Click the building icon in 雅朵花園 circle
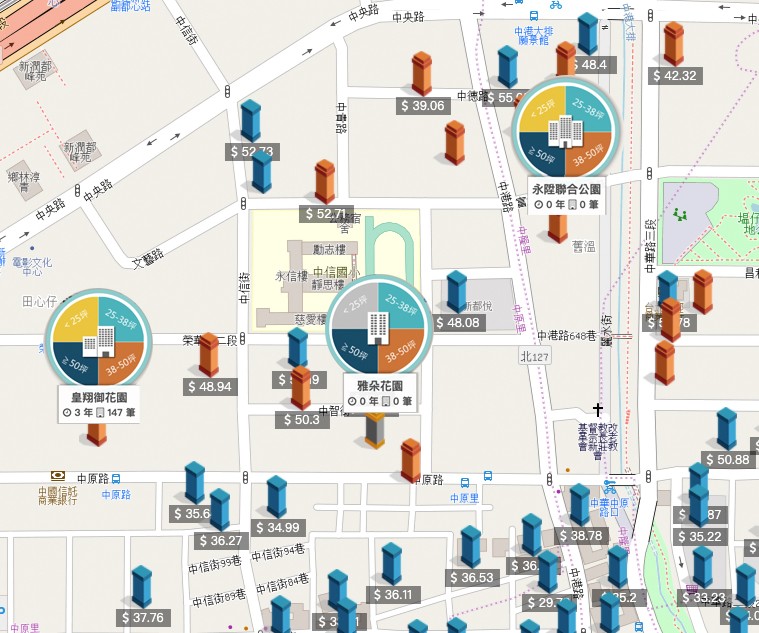This screenshot has height=633, width=759. 379,328
